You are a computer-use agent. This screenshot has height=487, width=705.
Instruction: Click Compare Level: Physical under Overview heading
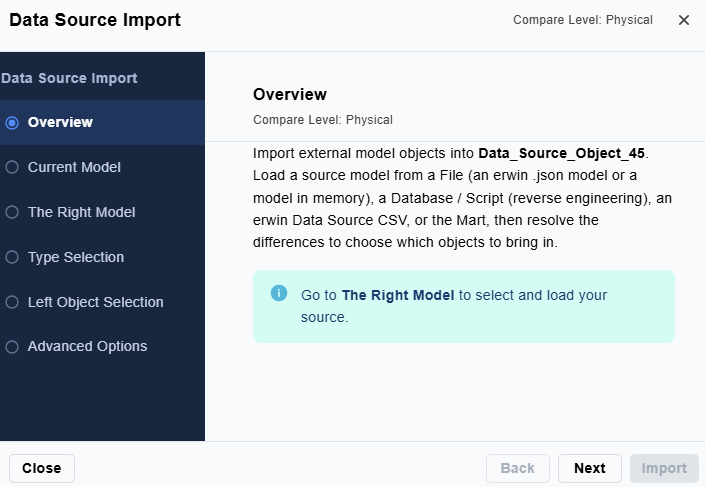(x=323, y=120)
